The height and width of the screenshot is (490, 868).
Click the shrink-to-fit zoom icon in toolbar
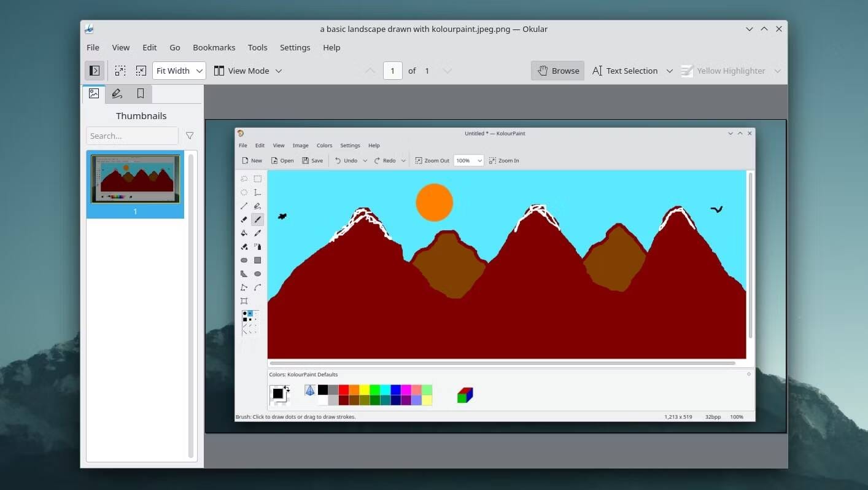(x=141, y=71)
